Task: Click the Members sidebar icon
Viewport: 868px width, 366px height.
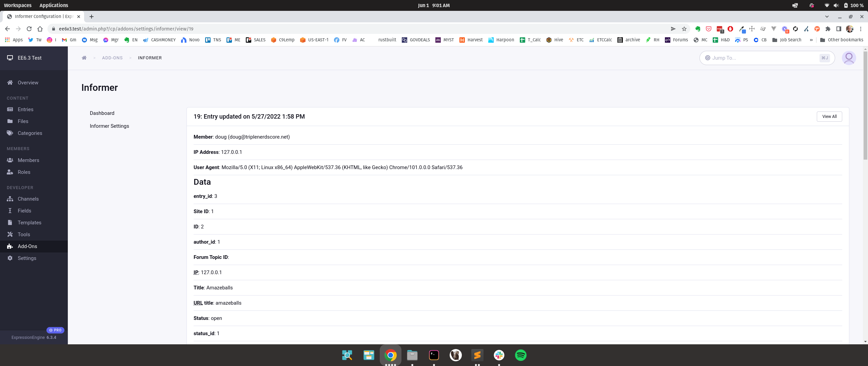Action: (x=10, y=160)
